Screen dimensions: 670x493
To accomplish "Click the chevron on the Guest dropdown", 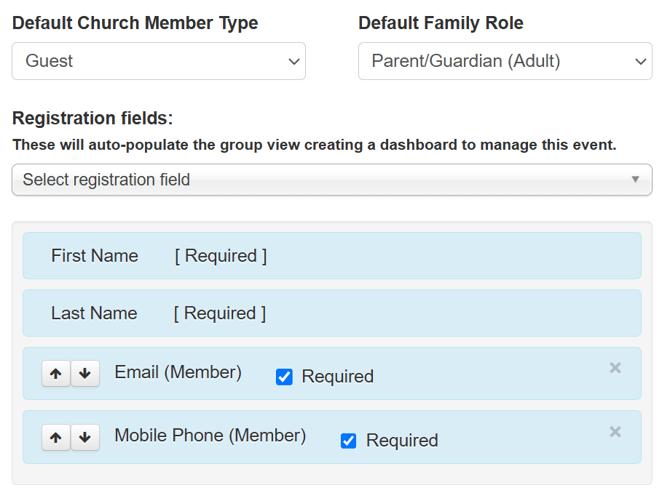I will coord(294,62).
